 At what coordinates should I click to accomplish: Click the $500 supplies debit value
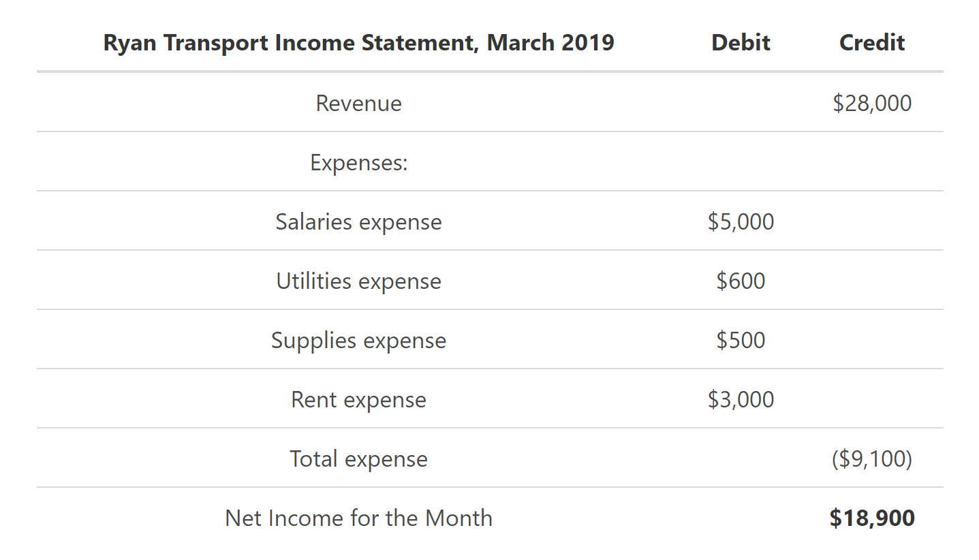click(741, 341)
